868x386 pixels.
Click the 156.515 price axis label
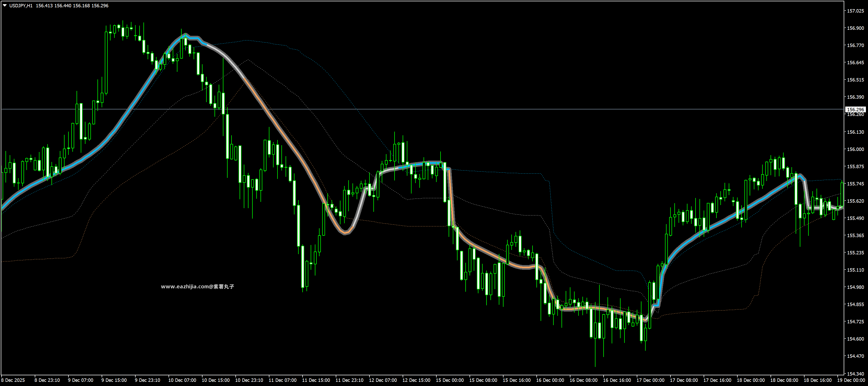[x=855, y=80]
